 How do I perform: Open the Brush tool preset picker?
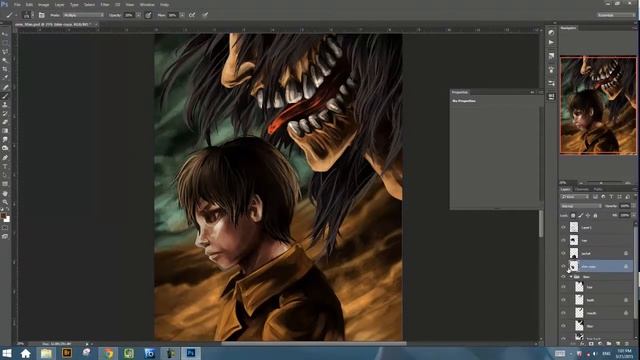(11, 15)
